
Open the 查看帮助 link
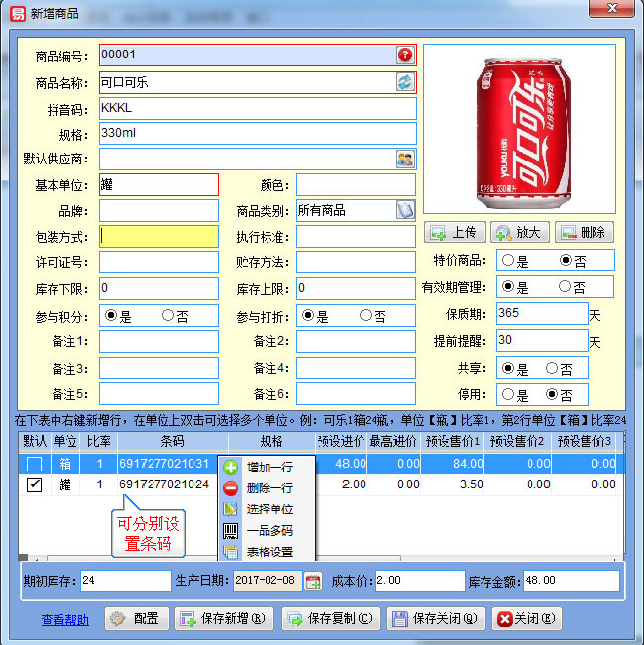click(x=64, y=620)
